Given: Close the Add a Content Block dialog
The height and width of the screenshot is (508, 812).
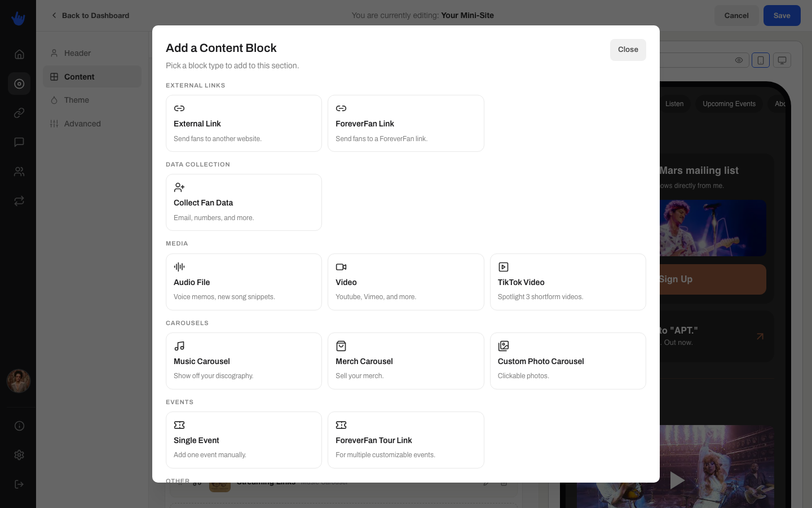Looking at the screenshot, I should pos(628,50).
